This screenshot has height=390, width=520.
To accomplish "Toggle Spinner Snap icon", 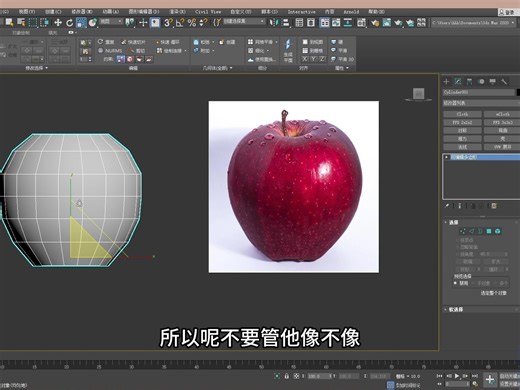I will pyautogui.click(x=203, y=22).
